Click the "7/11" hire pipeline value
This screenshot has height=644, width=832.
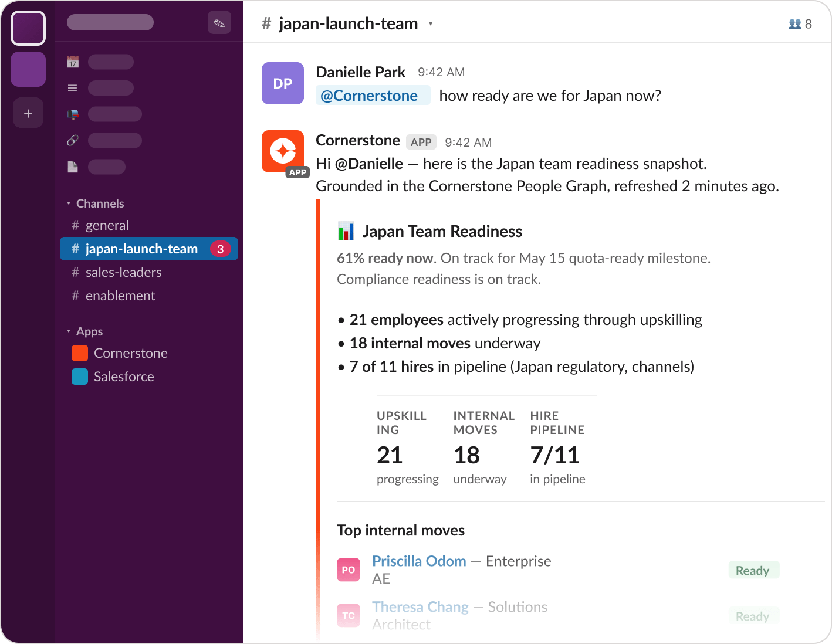point(555,455)
